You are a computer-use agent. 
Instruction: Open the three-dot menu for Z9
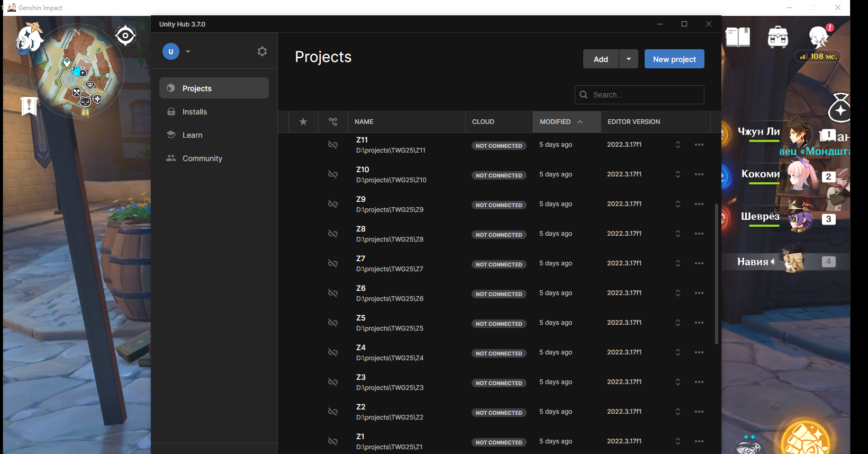click(699, 204)
